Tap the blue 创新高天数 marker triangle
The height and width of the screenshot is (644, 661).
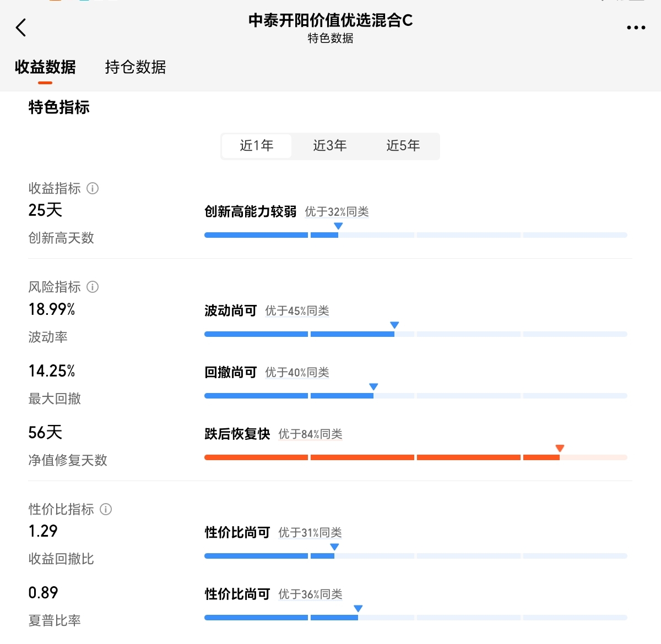(x=338, y=226)
